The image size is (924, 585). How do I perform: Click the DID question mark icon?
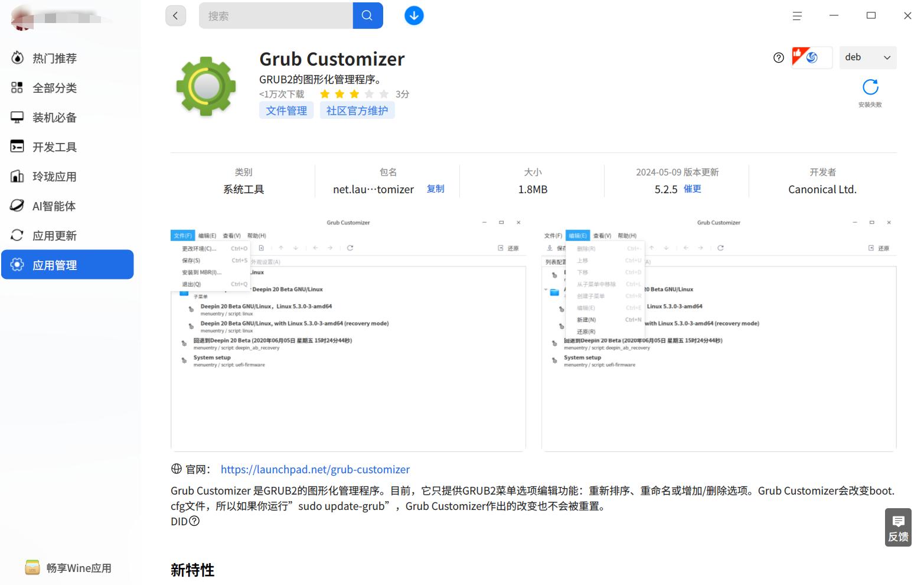194,521
